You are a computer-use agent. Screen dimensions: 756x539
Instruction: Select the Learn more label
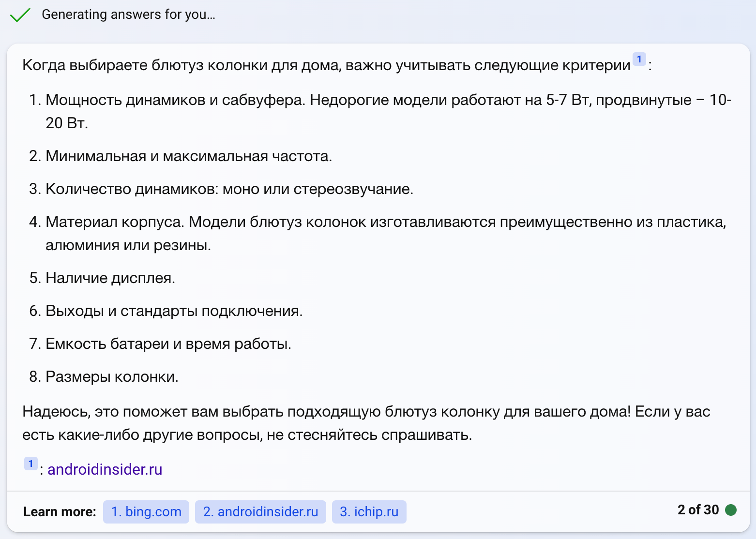(x=59, y=511)
